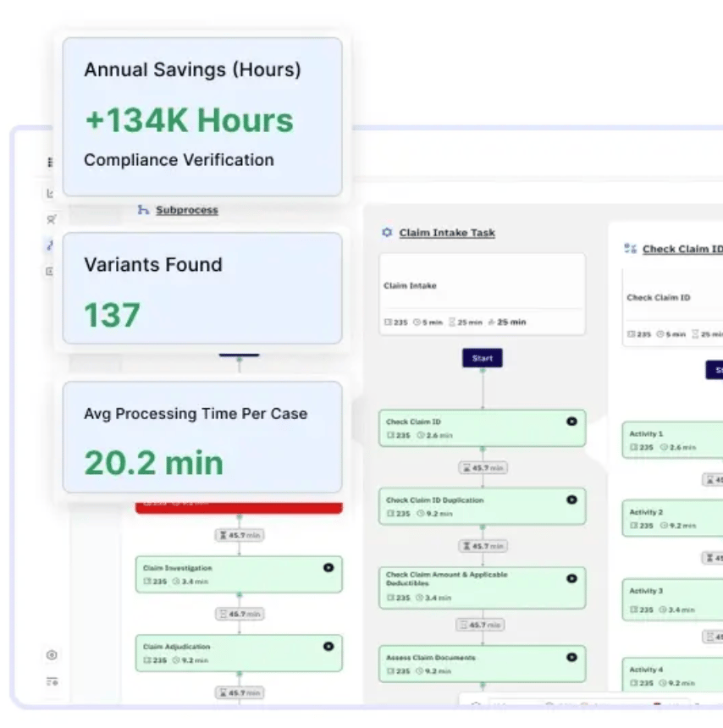
Task: Click the list settings icon at sidebar bottom
Action: 52,681
